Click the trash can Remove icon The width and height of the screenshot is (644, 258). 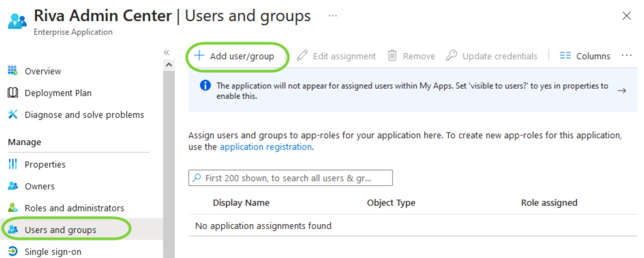coord(392,55)
